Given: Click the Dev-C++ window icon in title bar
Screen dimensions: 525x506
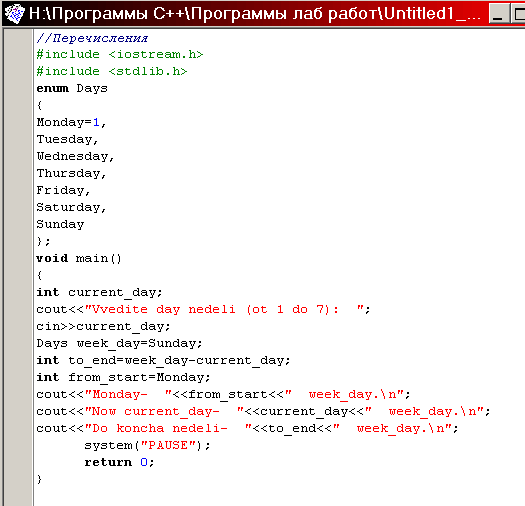Looking at the screenshot, I should [14, 14].
